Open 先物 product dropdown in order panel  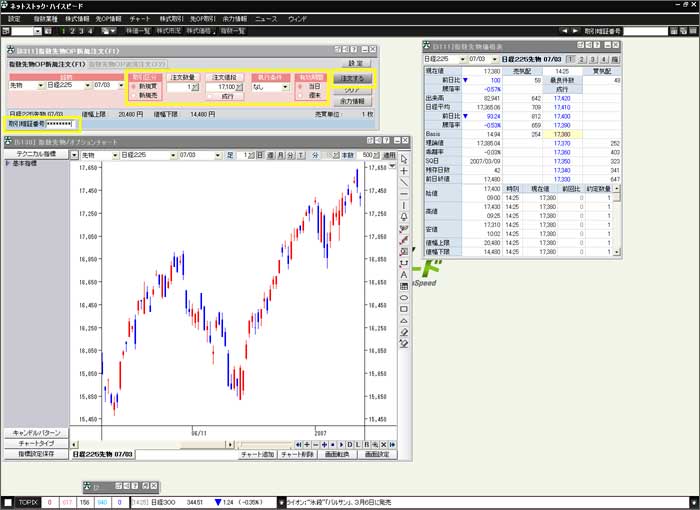click(41, 85)
